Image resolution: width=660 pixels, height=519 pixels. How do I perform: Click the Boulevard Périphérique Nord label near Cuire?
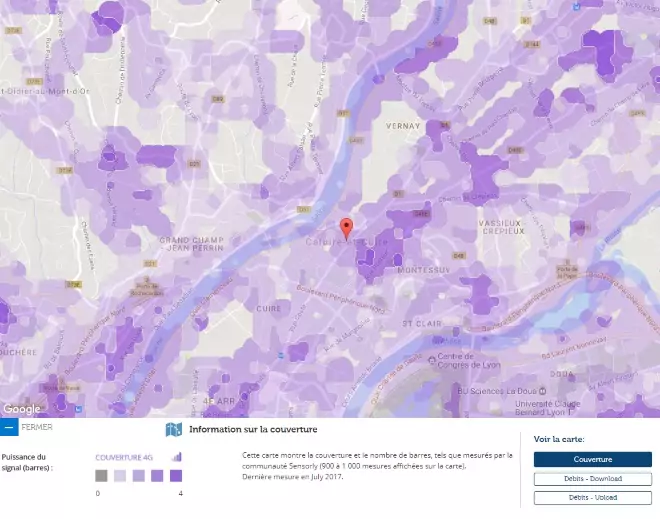(341, 300)
